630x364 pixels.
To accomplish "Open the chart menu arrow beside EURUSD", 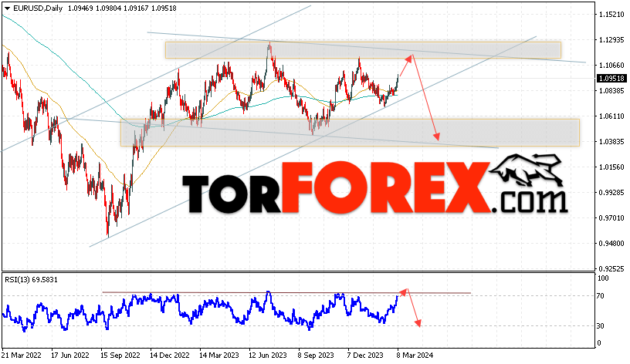I will click(x=7, y=8).
